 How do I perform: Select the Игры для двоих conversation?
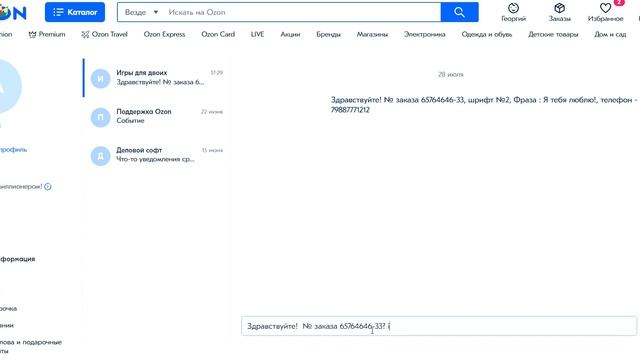tap(156, 78)
